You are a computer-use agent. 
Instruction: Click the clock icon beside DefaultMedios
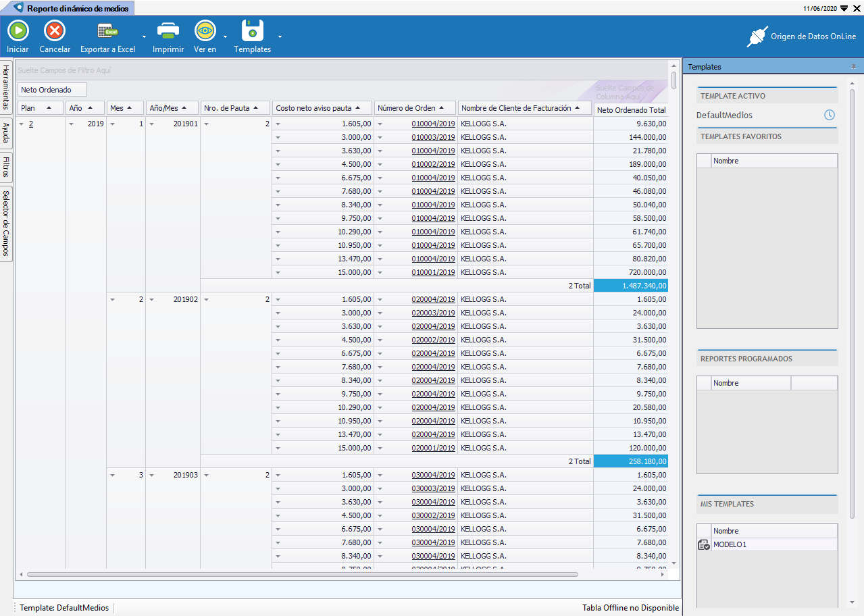coord(830,115)
